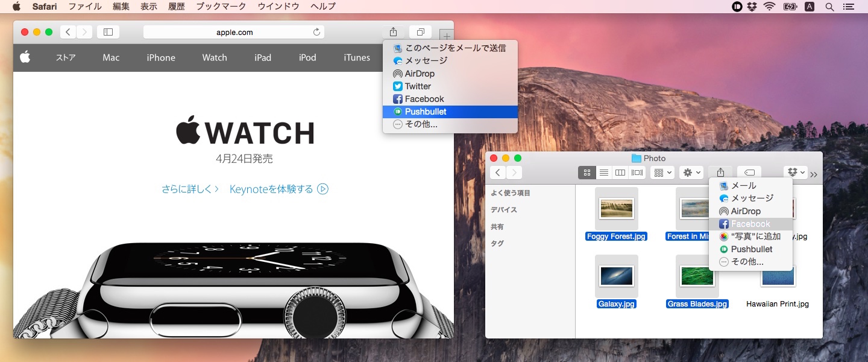Choose その他... in Finder share menu
This screenshot has width=868, height=362.
click(750, 262)
